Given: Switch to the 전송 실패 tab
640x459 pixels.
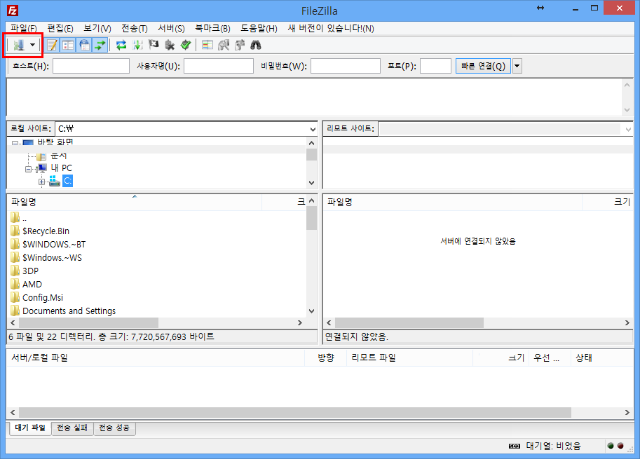Looking at the screenshot, I should [72, 428].
